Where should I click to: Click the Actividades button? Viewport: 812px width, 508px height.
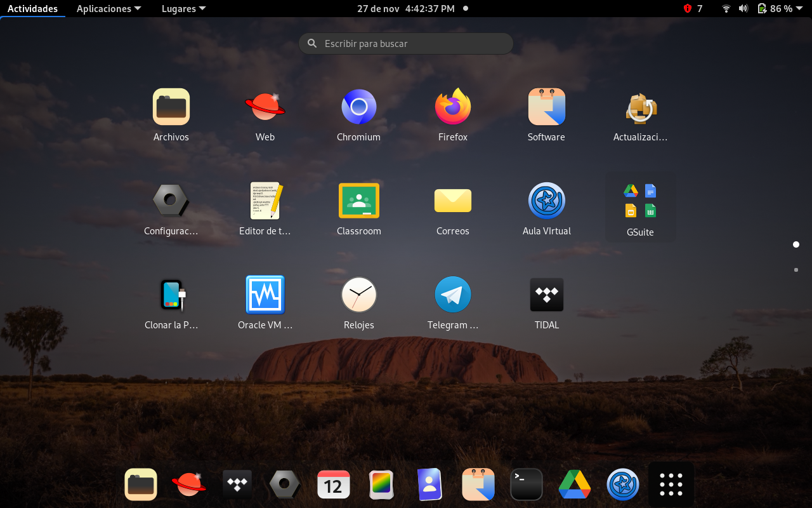tap(32, 9)
